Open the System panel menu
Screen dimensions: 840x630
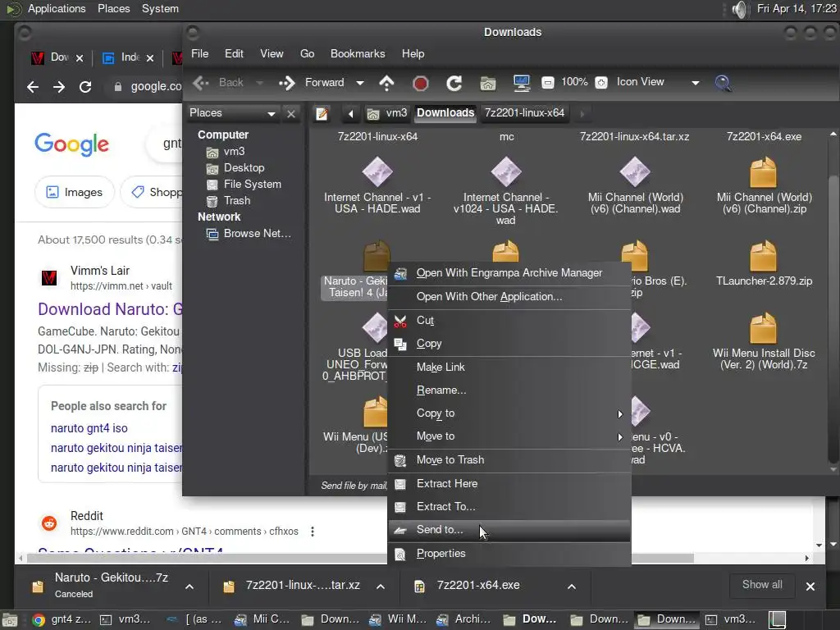[x=160, y=8]
